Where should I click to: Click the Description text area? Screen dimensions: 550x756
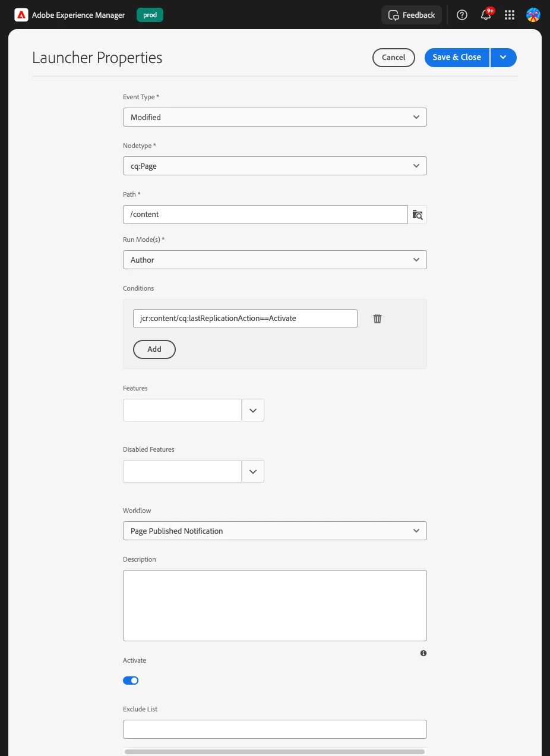click(x=275, y=606)
